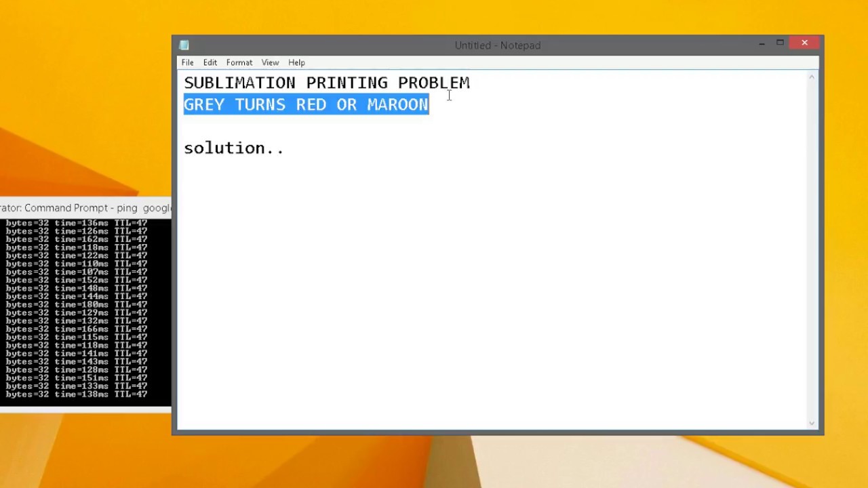Open the View menu in Notepad
Viewport: 868px width, 488px height.
click(270, 62)
